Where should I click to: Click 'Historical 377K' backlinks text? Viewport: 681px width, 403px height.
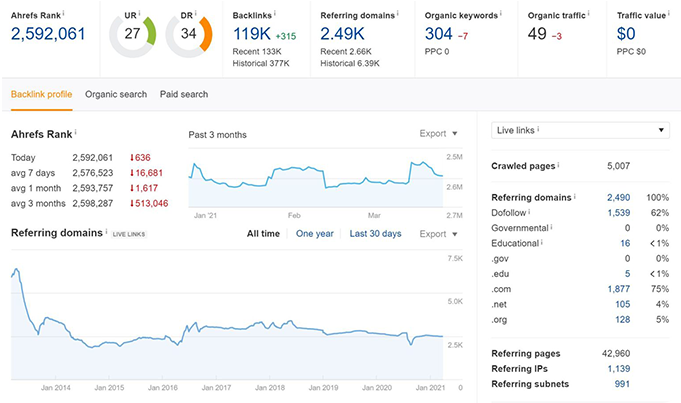pyautogui.click(x=261, y=63)
